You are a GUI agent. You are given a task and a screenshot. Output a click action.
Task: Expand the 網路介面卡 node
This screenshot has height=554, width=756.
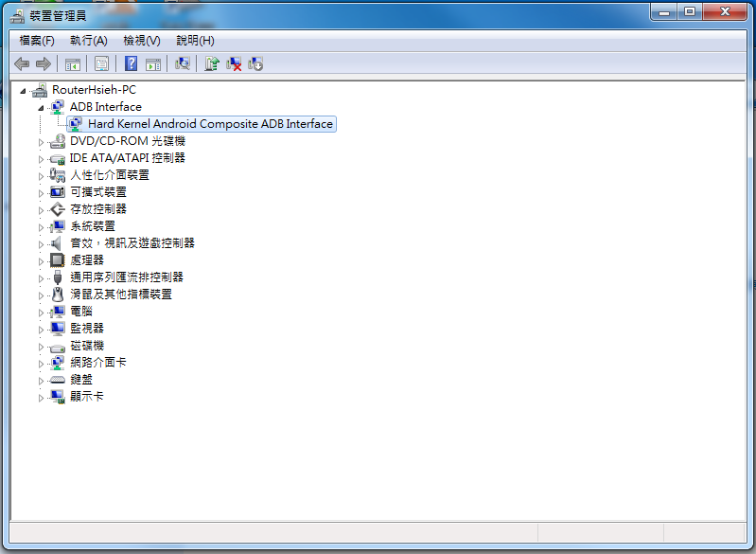tap(41, 364)
